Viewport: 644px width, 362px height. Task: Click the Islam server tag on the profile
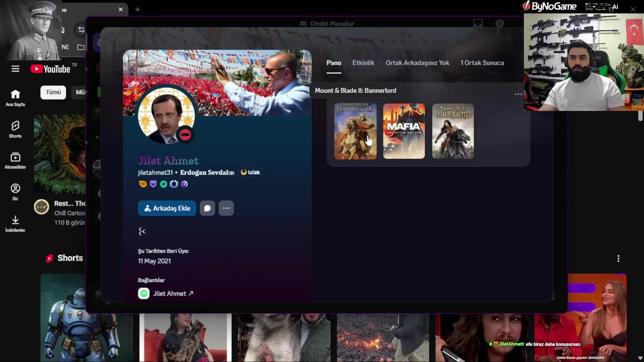(250, 172)
